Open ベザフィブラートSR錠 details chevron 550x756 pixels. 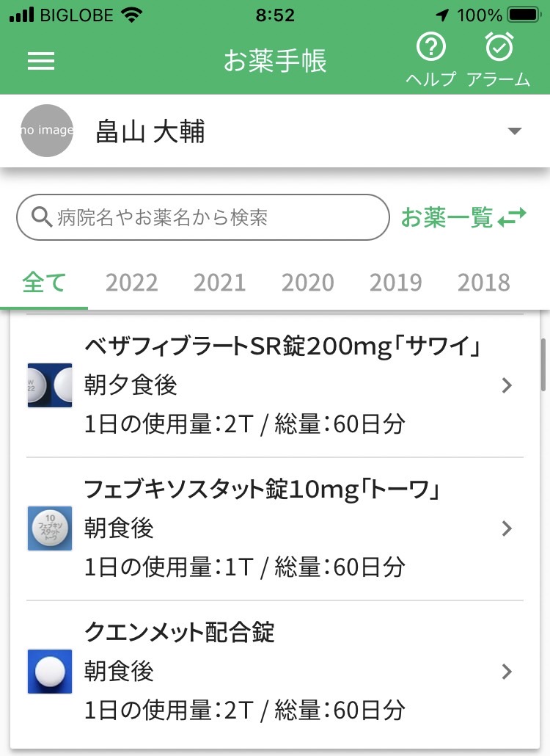tap(507, 385)
